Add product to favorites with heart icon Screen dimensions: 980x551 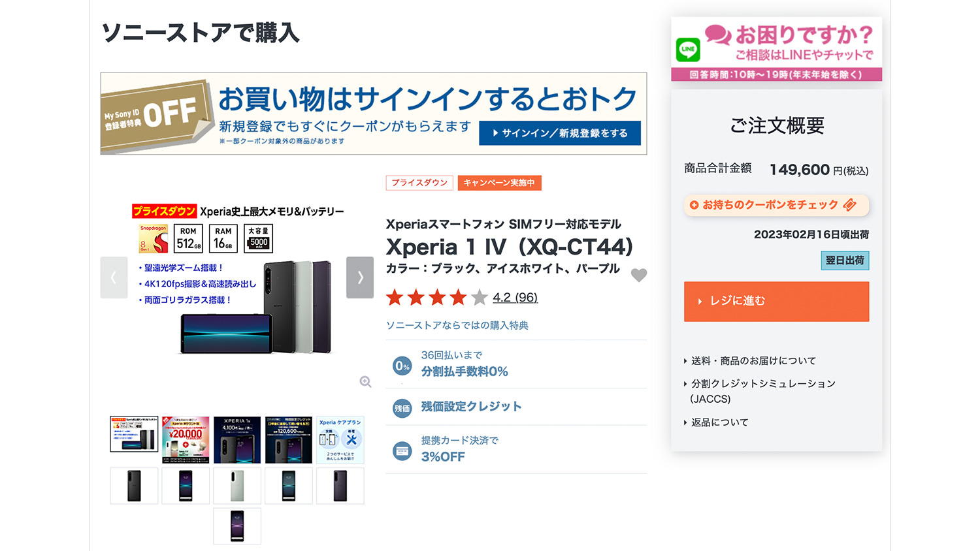[638, 275]
